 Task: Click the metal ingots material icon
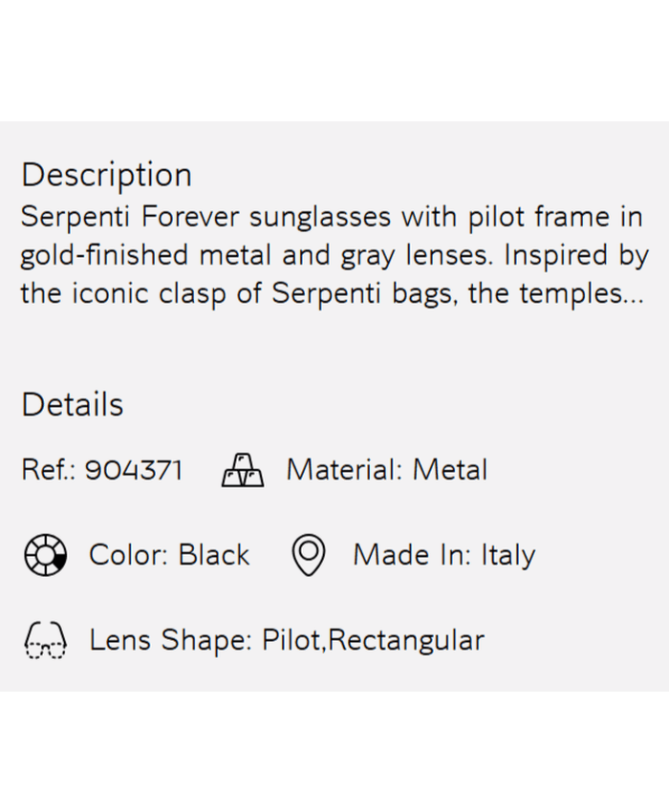(243, 470)
